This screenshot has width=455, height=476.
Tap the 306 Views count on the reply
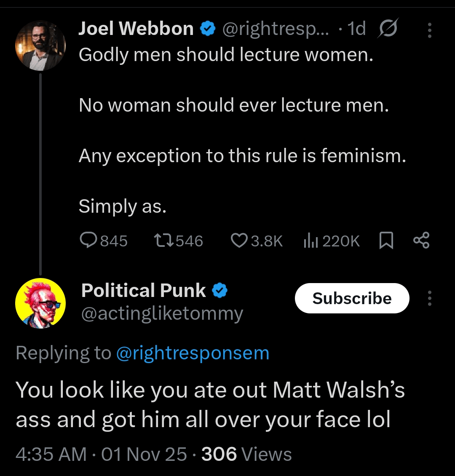[246, 455]
